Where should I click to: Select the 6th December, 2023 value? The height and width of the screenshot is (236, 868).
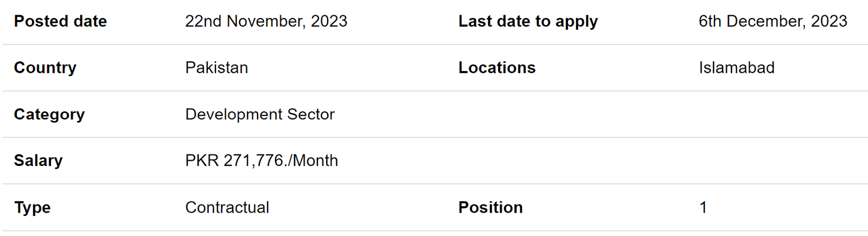(x=773, y=21)
